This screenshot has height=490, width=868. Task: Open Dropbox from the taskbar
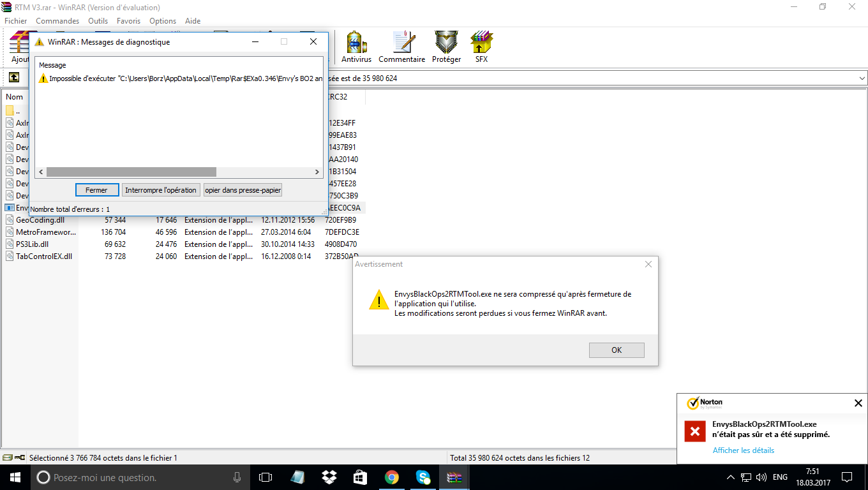coord(329,477)
